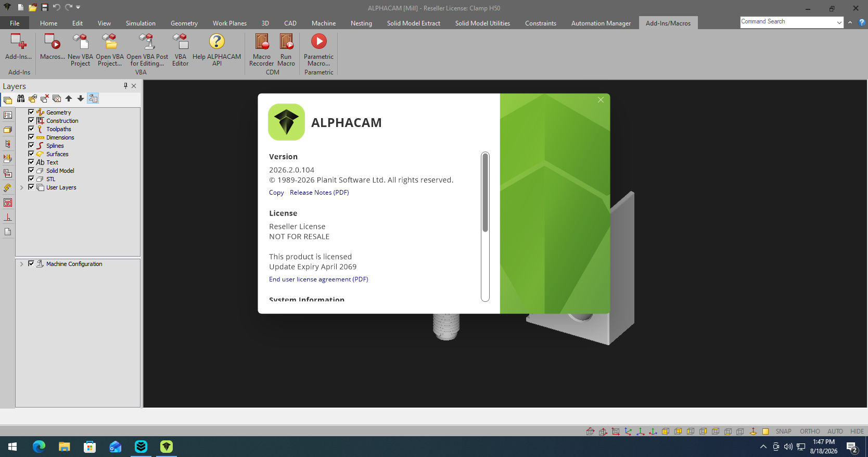
Task: Move selected layer down with arrow
Action: tap(81, 98)
